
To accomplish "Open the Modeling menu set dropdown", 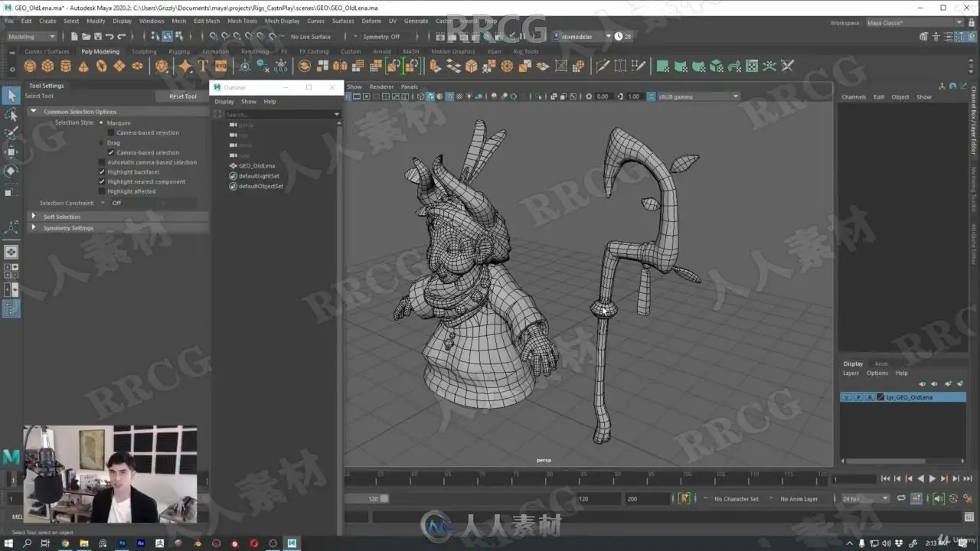I will 31,37.
